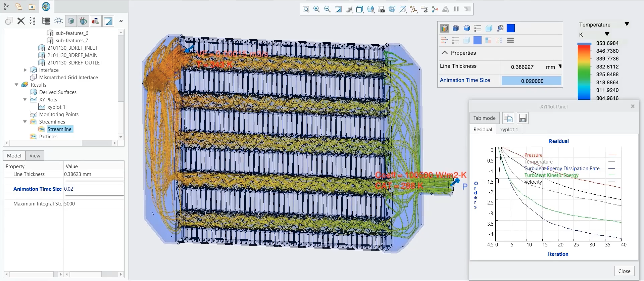
Task: Click the three-bar line style icon
Action: click(510, 40)
